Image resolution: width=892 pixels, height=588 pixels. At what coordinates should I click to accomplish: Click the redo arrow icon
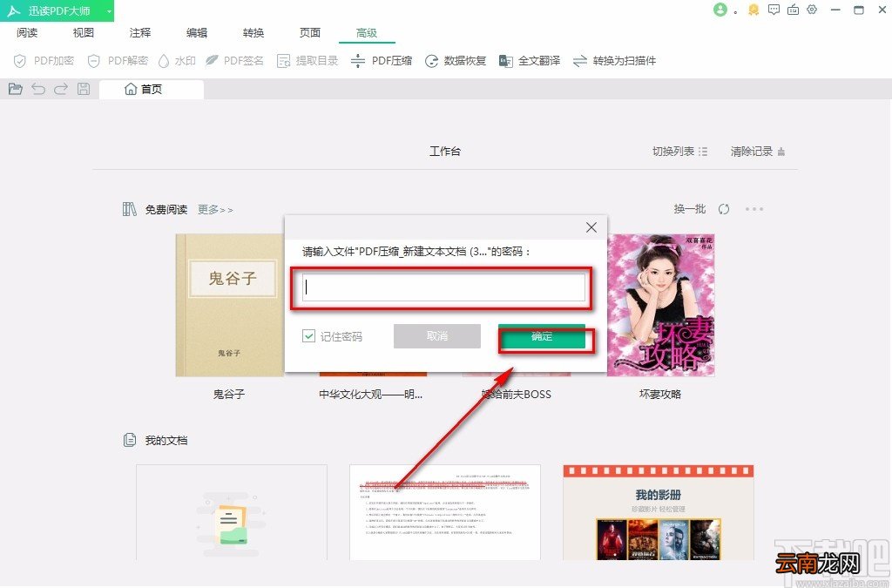click(61, 89)
